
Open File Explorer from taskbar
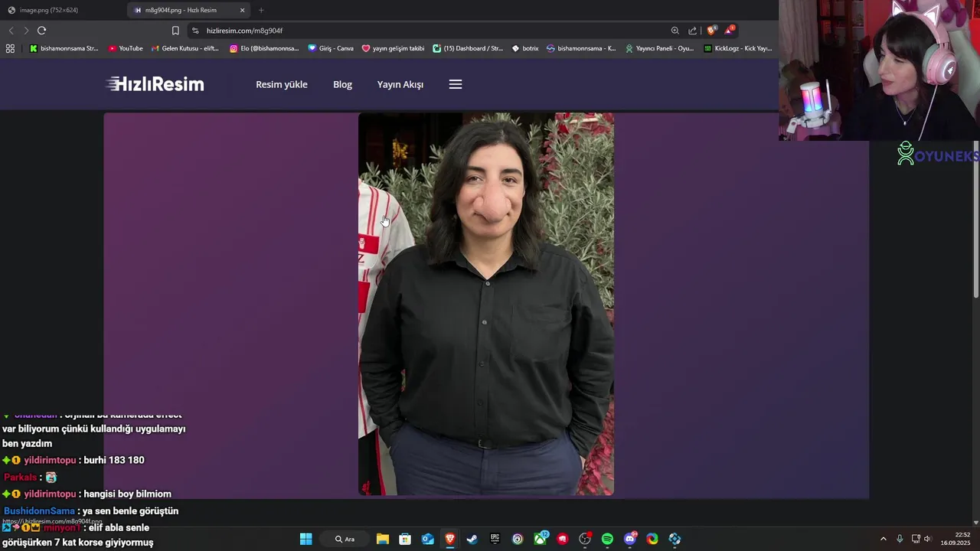383,539
